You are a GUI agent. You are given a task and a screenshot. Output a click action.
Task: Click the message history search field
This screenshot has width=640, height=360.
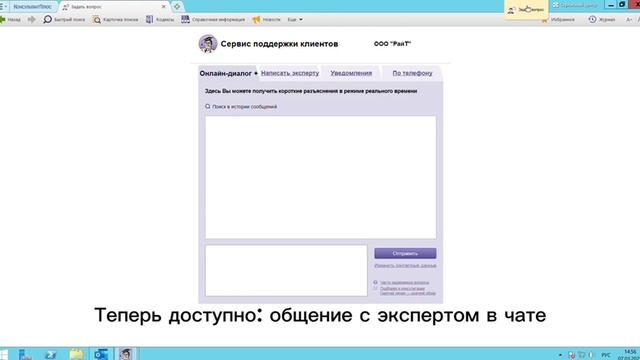pyautogui.click(x=244, y=107)
